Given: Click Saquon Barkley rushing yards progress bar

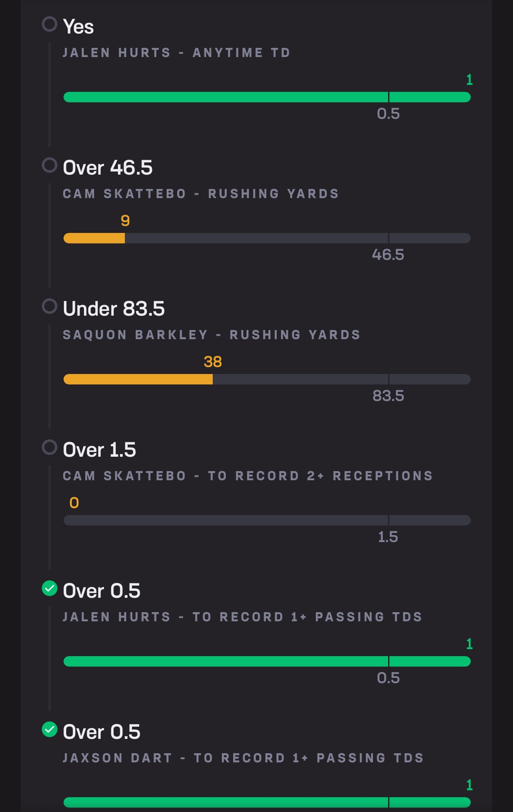Looking at the screenshot, I should click(x=267, y=379).
